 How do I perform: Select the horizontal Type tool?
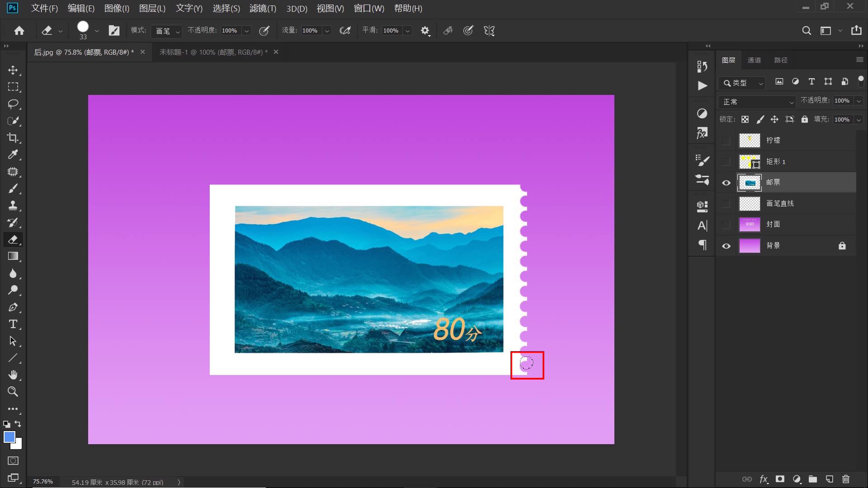[x=13, y=324]
